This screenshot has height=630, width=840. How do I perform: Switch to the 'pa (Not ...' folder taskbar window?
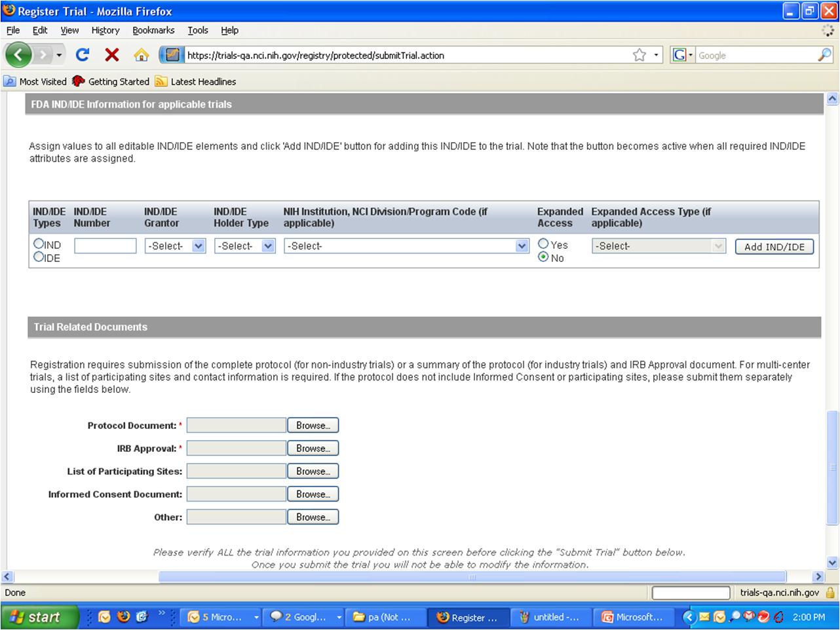[x=386, y=617]
